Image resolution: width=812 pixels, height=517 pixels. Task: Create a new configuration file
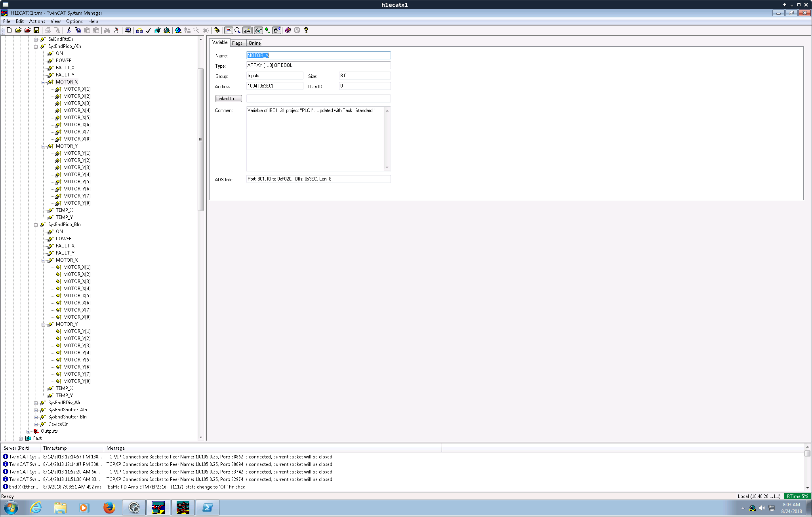(x=9, y=30)
